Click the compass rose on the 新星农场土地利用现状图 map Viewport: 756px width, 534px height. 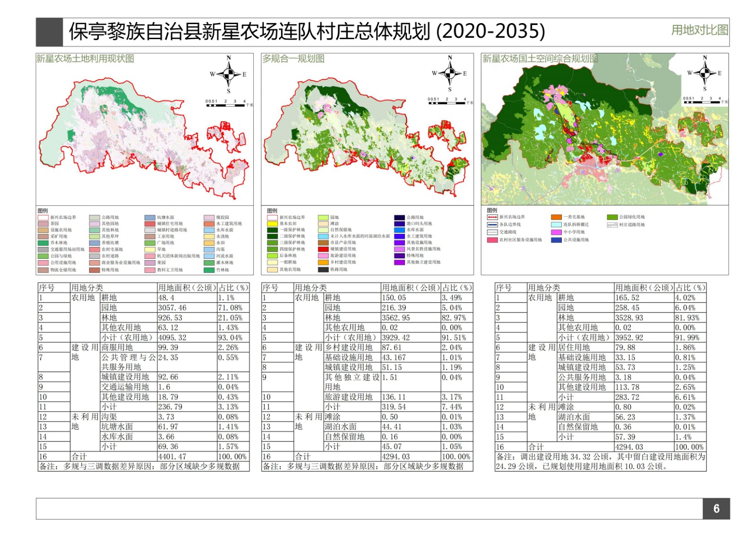point(229,74)
